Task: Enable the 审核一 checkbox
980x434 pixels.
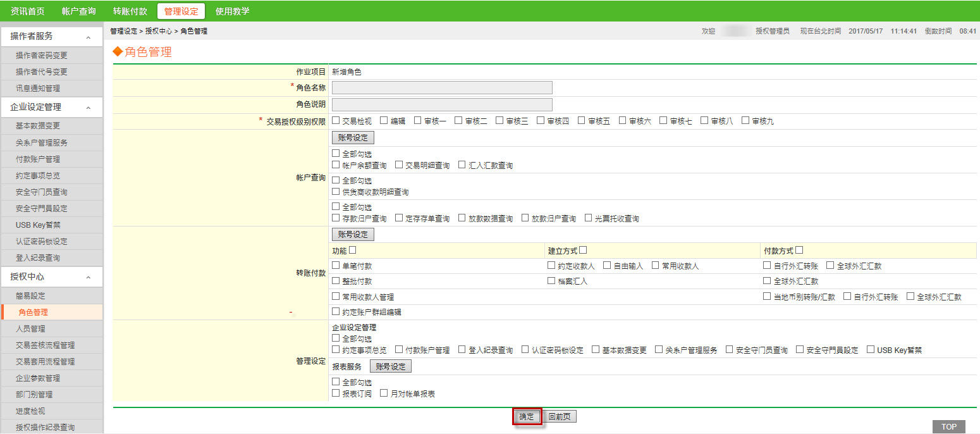Action: coord(418,121)
